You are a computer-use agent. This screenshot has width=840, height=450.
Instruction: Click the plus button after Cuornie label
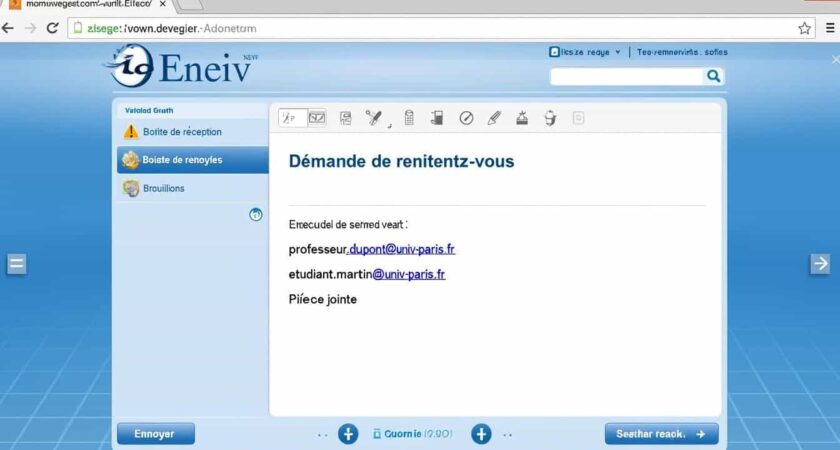click(481, 434)
